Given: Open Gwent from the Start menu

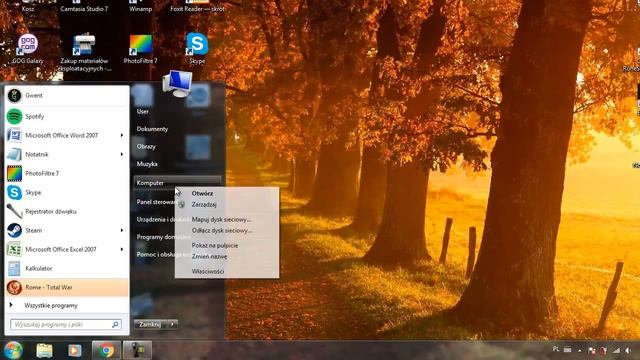Looking at the screenshot, I should click(67, 96).
